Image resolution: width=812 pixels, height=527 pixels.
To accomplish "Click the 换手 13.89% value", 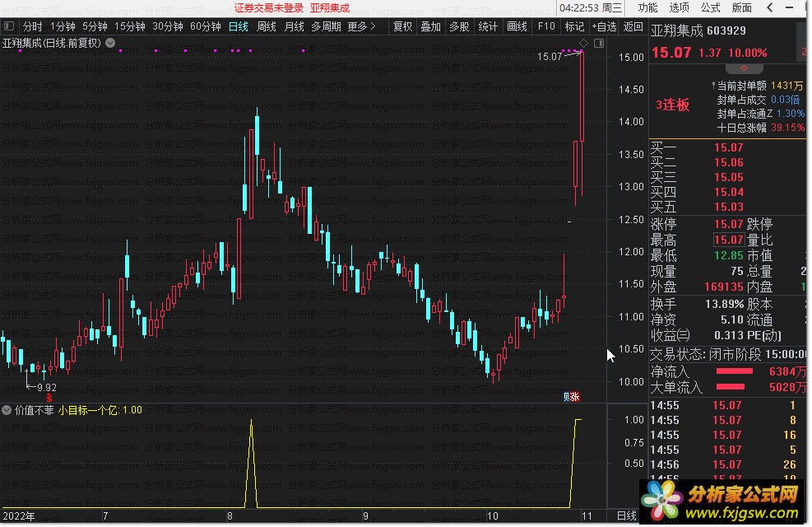I will click(x=724, y=304).
